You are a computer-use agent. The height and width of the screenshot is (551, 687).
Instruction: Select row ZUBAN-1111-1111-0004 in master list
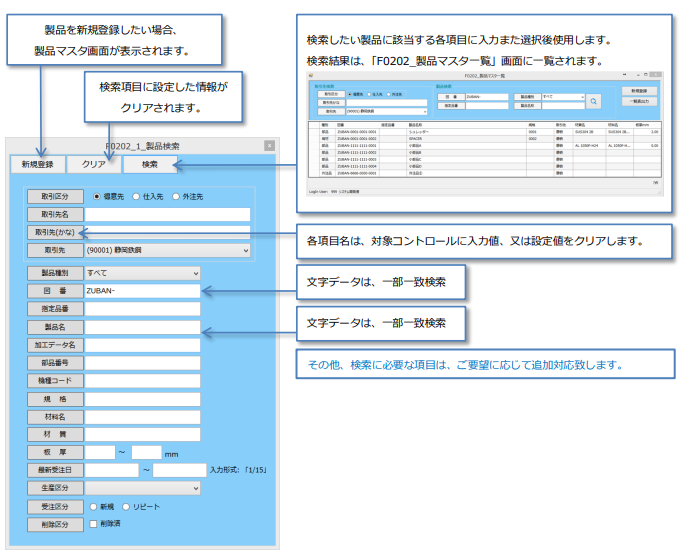pos(485,166)
